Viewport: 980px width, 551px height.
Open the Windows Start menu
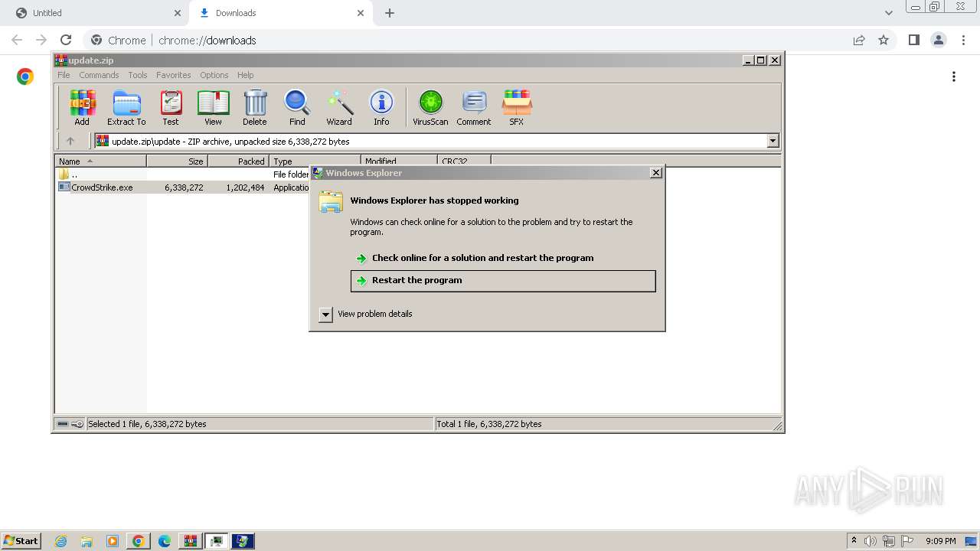[x=21, y=541]
